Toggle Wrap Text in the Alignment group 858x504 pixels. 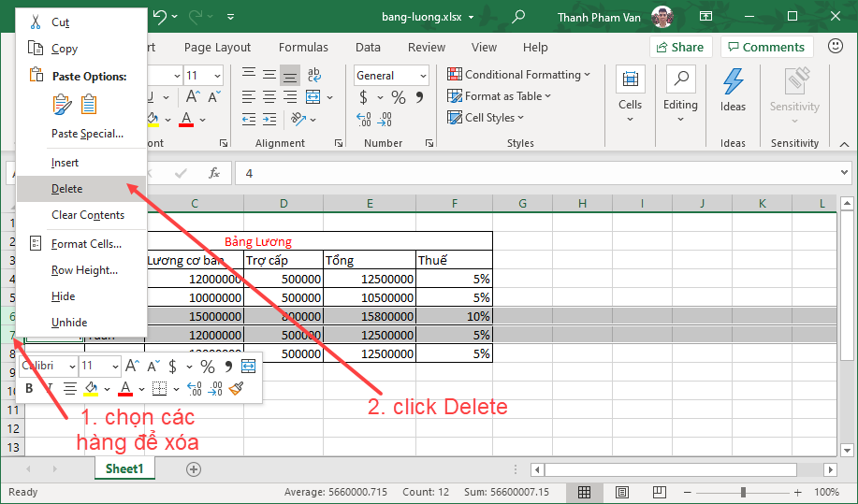pos(314,75)
